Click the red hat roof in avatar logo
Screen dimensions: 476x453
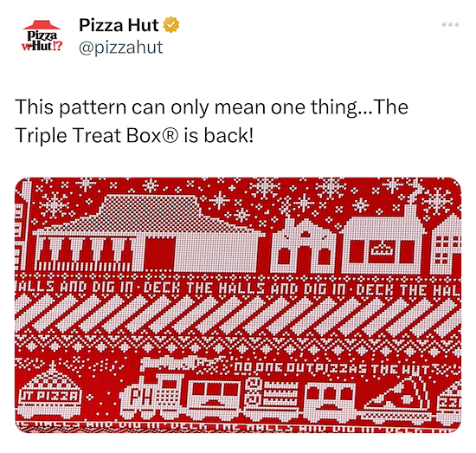(x=42, y=25)
